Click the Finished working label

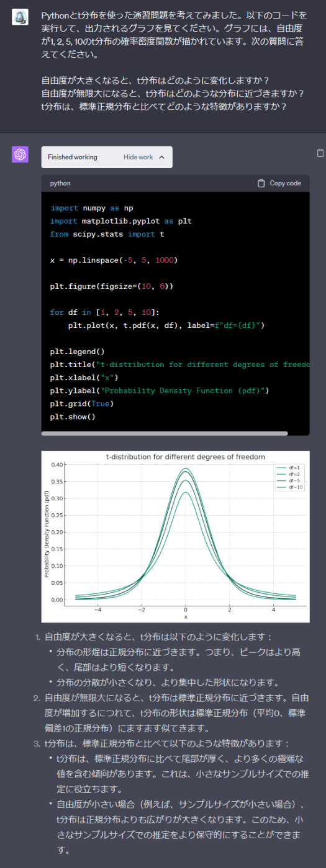pyautogui.click(x=72, y=157)
